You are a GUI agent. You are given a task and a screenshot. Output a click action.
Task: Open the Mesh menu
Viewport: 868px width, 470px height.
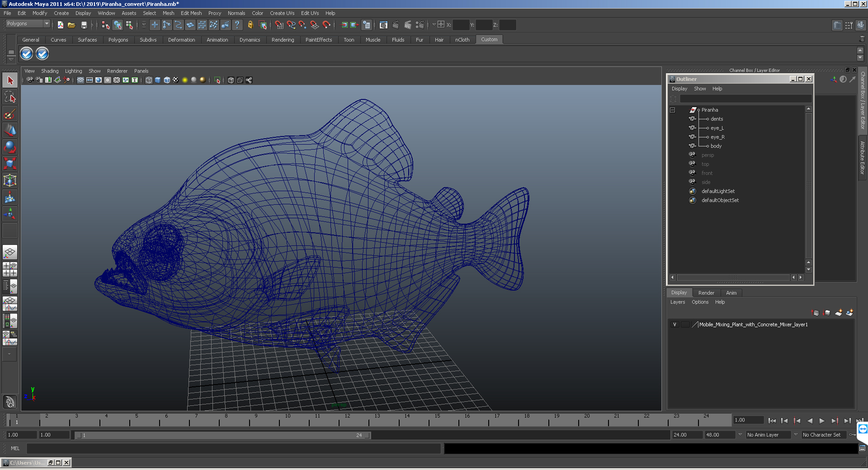coord(168,13)
